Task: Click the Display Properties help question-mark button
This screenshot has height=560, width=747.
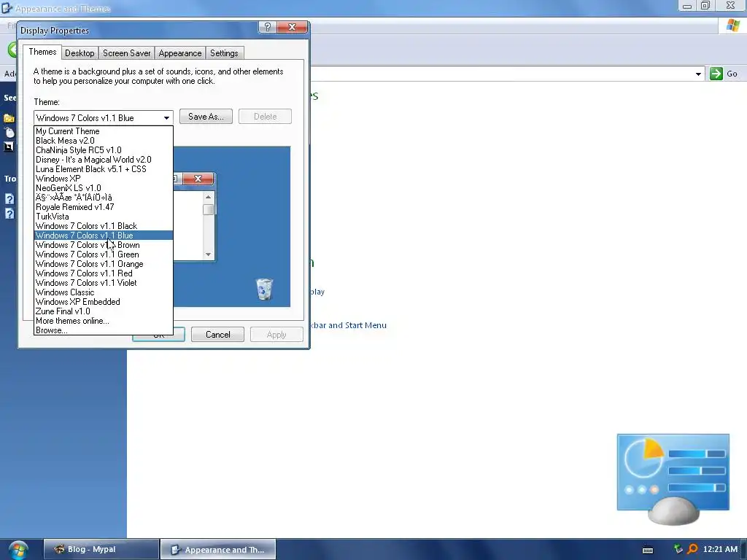Action: point(267,27)
